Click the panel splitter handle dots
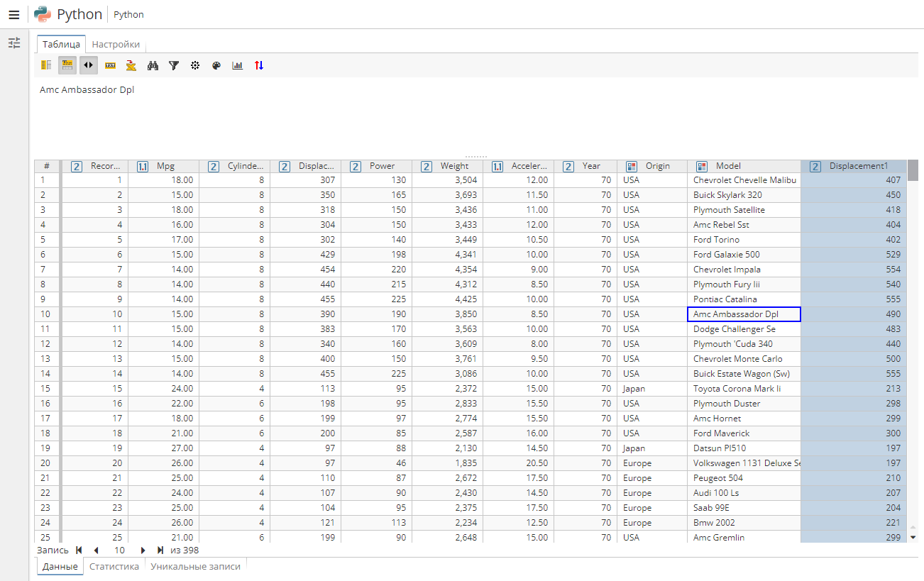This screenshot has height=581, width=924. point(475,157)
